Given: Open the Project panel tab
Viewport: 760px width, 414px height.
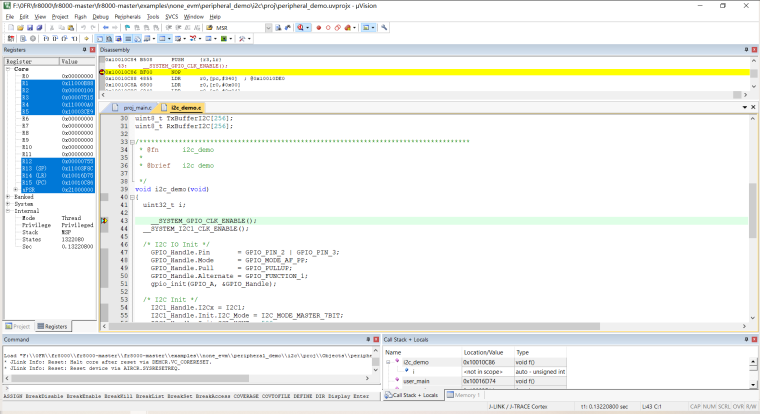Looking at the screenshot, I should [x=19, y=326].
